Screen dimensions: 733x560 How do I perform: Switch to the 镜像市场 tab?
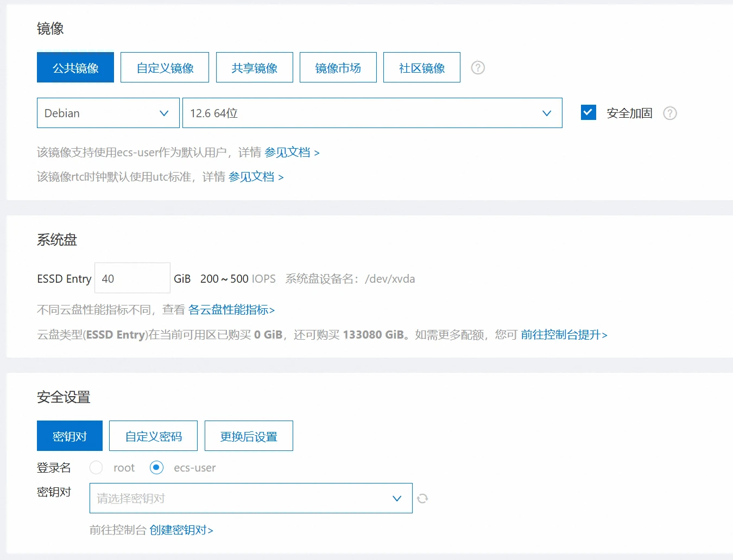tap(338, 67)
